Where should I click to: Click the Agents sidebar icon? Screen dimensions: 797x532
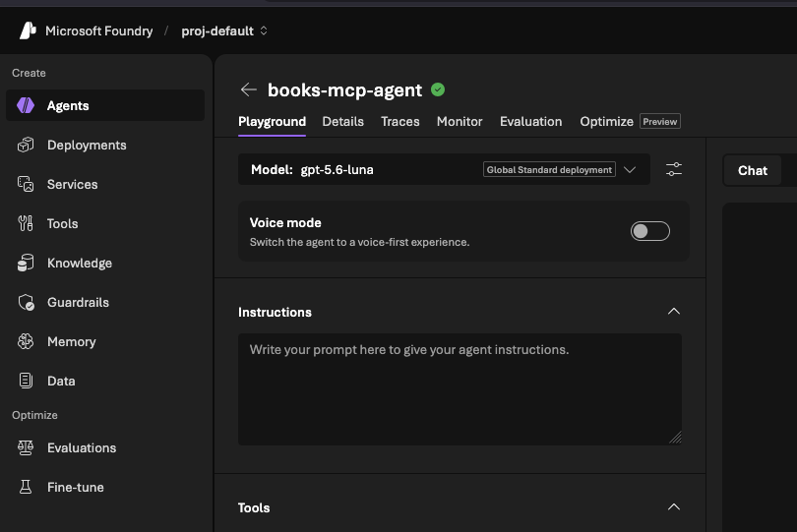pyautogui.click(x=26, y=105)
